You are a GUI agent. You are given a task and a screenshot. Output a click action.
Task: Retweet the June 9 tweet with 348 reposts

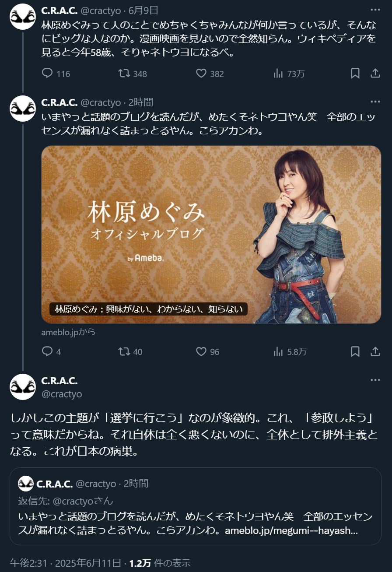tap(125, 74)
